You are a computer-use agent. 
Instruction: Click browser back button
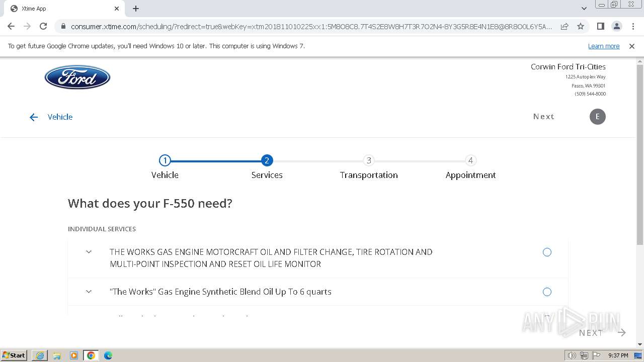(x=11, y=26)
